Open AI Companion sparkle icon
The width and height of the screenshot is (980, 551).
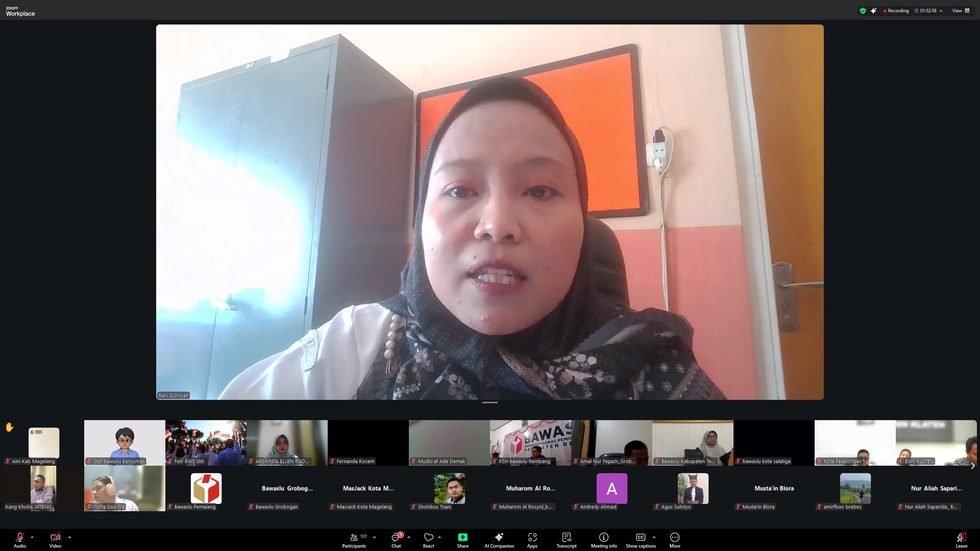point(499,538)
